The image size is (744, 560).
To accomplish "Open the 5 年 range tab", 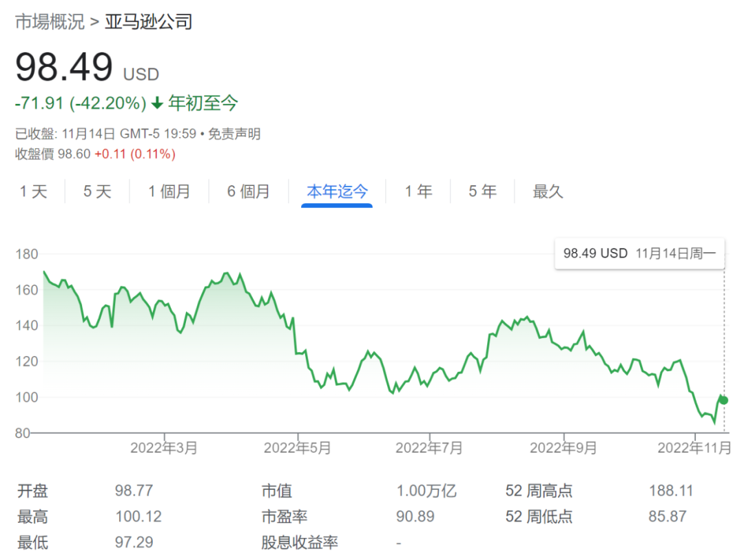I will (x=482, y=191).
